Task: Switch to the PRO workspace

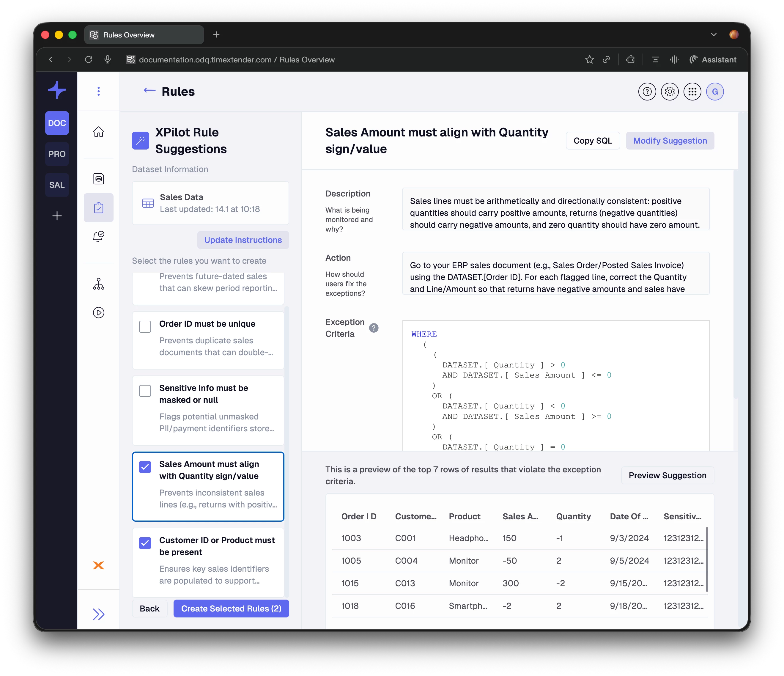Action: tap(57, 154)
